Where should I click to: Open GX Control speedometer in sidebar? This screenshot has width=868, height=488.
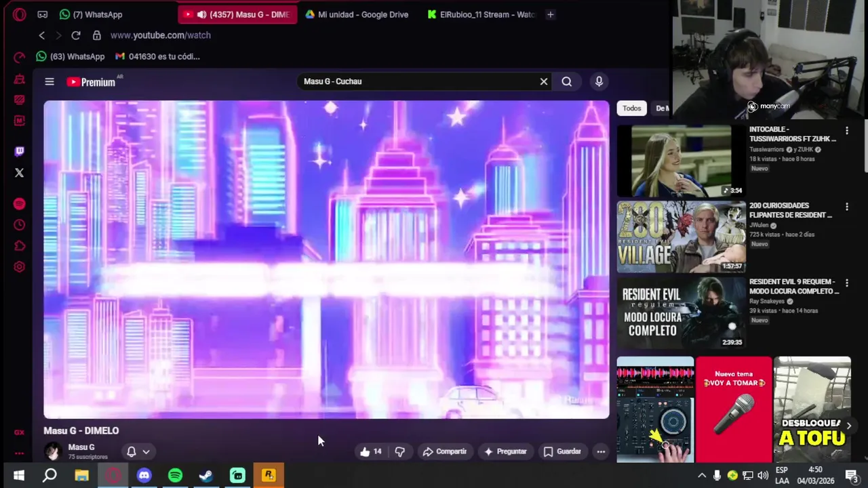point(19,57)
